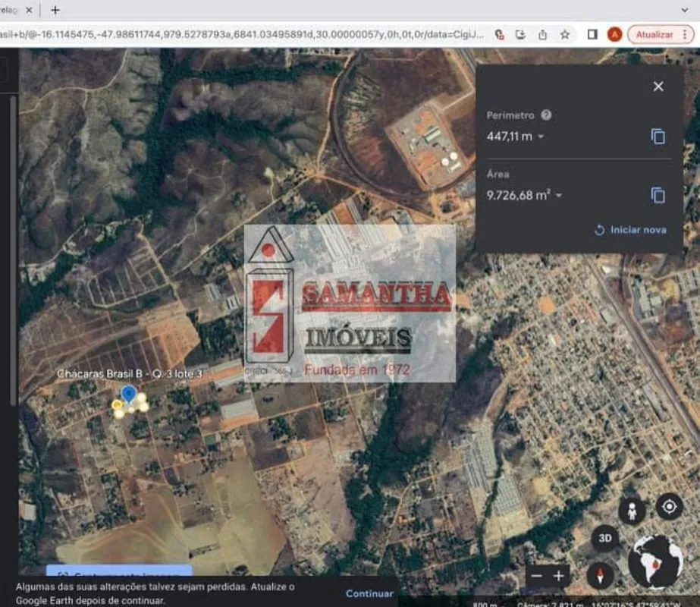Open the globe mini-map
Viewport: 700px width, 607px height.
(x=655, y=562)
